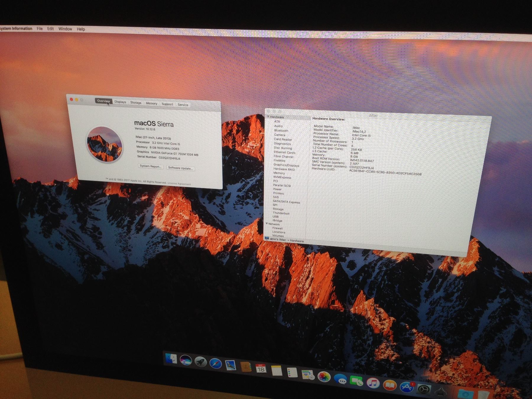The width and height of the screenshot is (532, 399).
Task: Open the Window menu
Action: click(65, 29)
